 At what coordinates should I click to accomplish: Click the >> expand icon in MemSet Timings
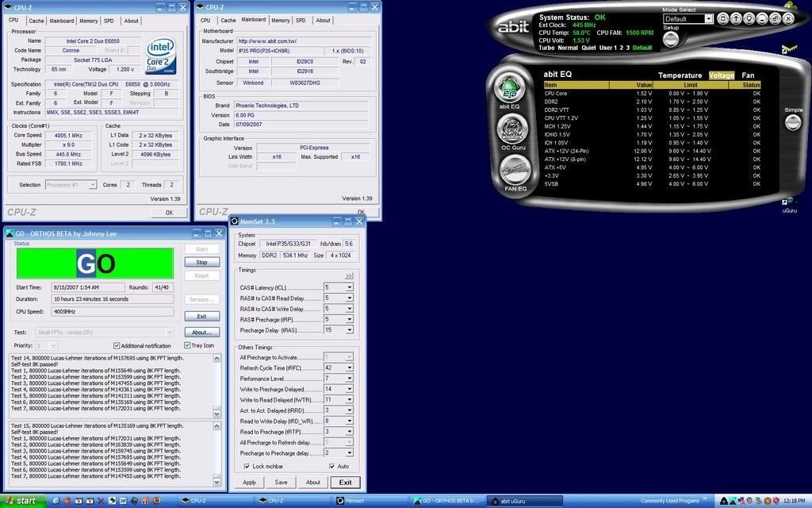pos(349,275)
